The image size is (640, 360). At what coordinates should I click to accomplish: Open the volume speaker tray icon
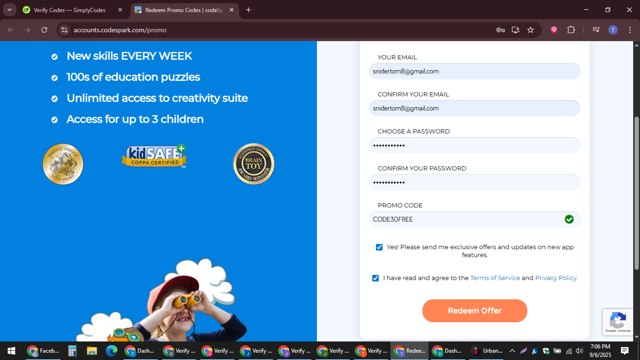click(x=579, y=351)
